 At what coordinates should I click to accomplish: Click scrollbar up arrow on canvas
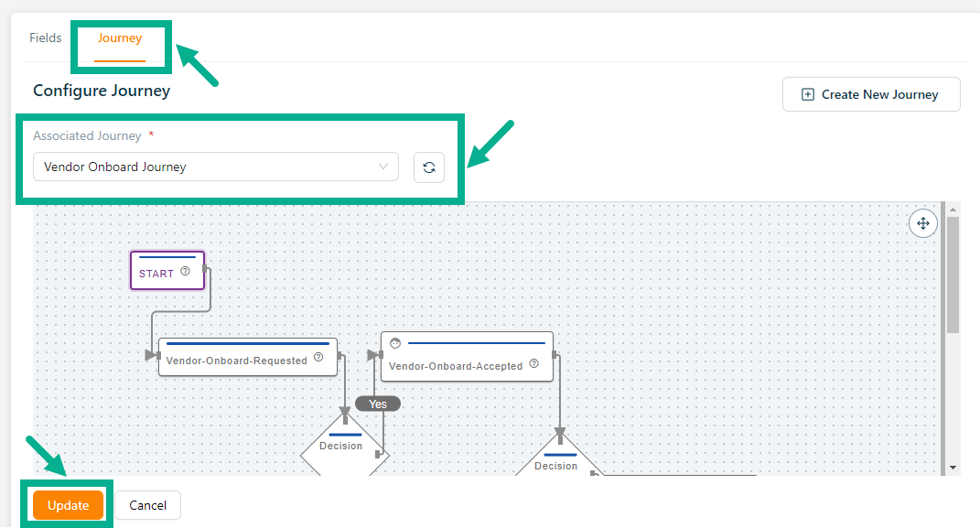pyautogui.click(x=953, y=210)
